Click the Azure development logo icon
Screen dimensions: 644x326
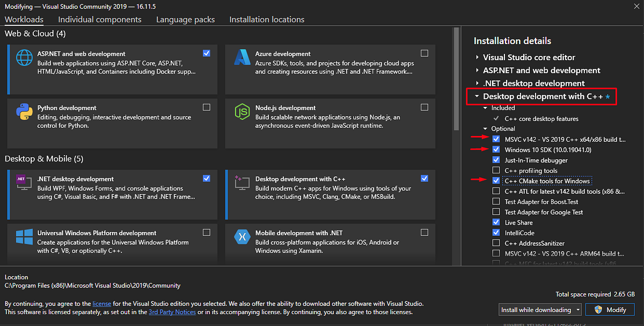click(x=243, y=58)
